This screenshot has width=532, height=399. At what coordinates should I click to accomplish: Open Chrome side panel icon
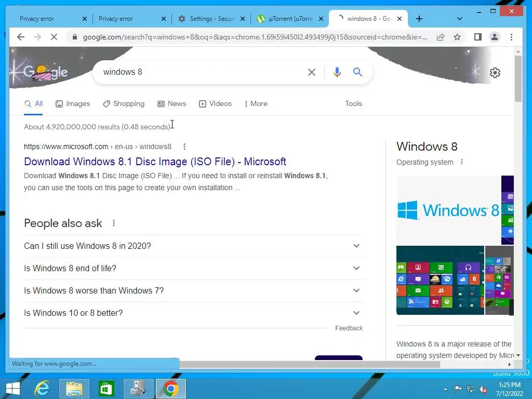point(478,37)
